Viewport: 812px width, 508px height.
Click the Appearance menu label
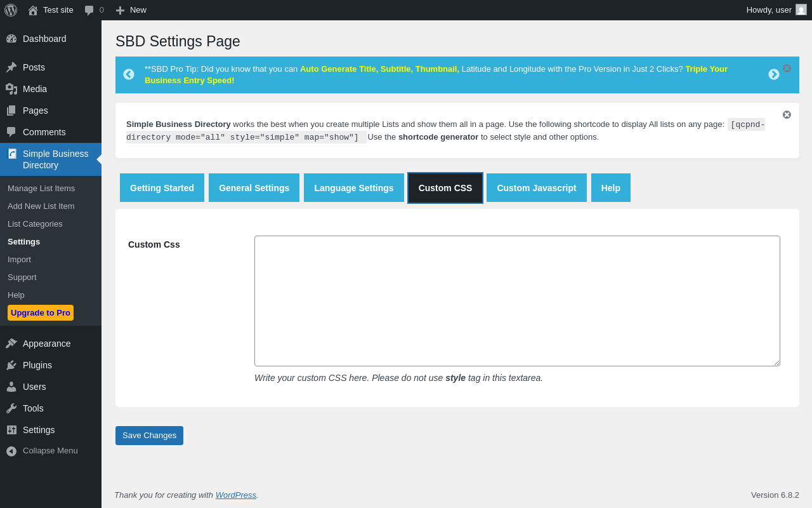coord(47,344)
